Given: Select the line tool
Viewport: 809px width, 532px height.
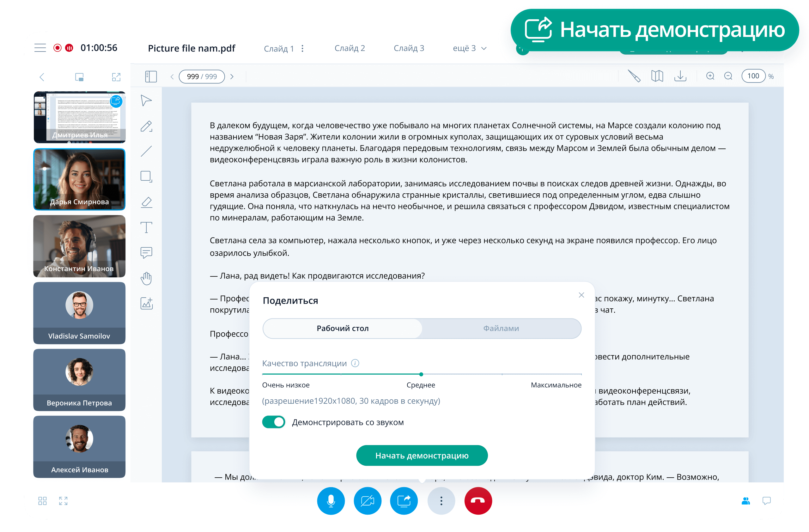Looking at the screenshot, I should coord(146,151).
